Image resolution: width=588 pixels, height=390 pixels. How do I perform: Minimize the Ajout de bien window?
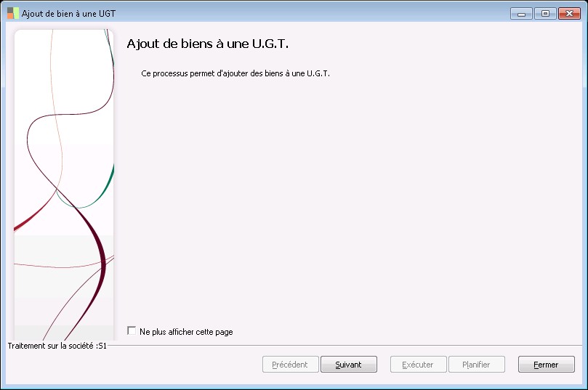521,14
